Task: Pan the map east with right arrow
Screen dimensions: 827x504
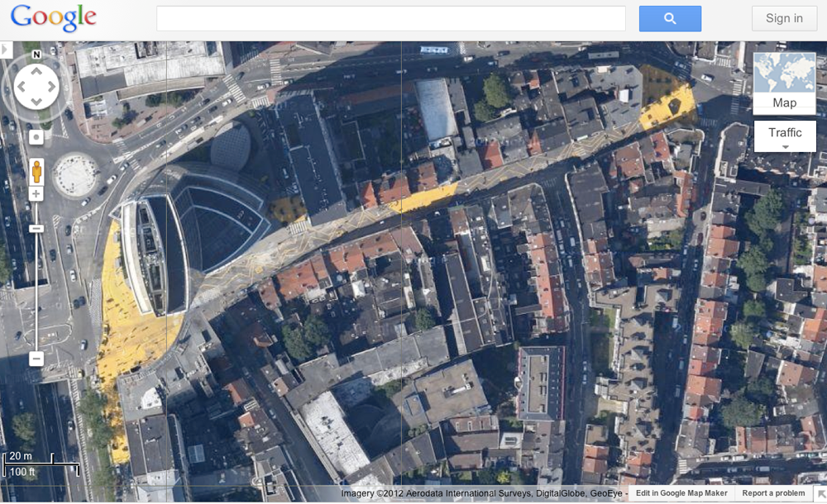Action: [x=51, y=87]
